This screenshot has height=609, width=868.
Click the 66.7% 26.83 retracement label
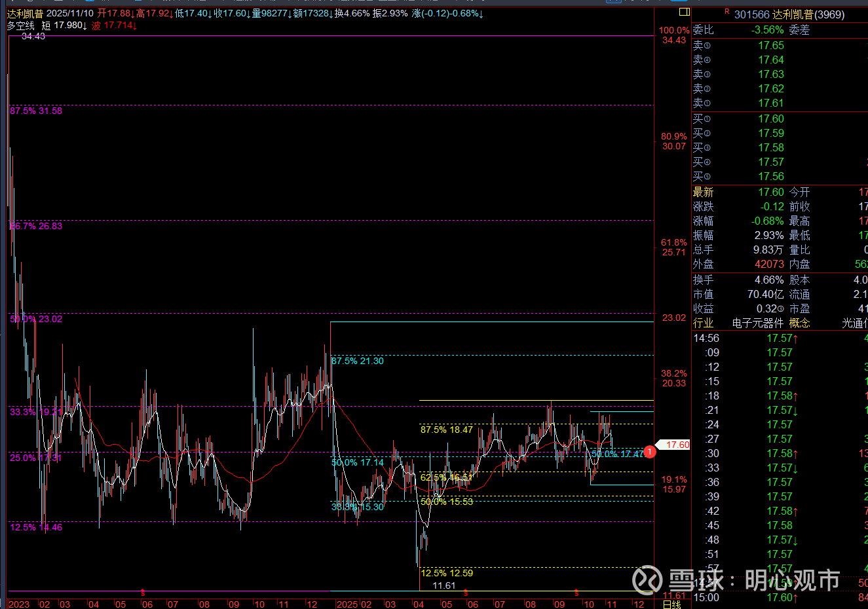pos(36,226)
